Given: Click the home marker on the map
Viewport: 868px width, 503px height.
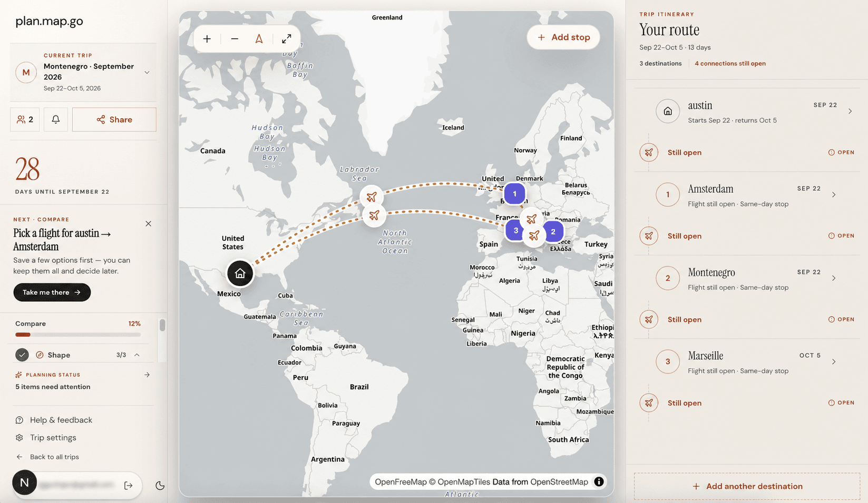Looking at the screenshot, I should click(240, 273).
